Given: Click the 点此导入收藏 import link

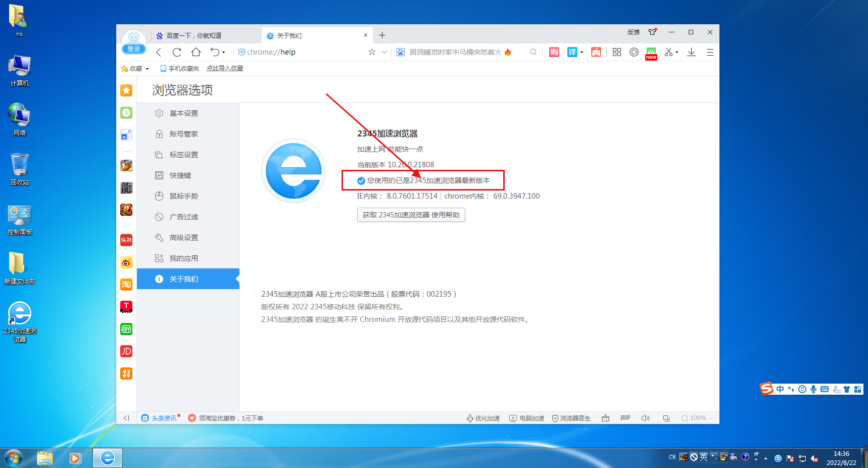Looking at the screenshot, I should [x=225, y=69].
